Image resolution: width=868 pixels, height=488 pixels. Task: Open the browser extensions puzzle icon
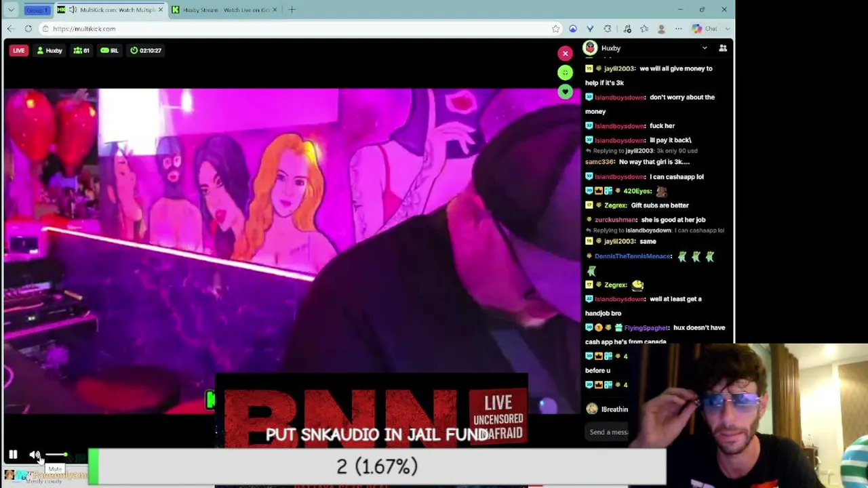[x=608, y=28]
